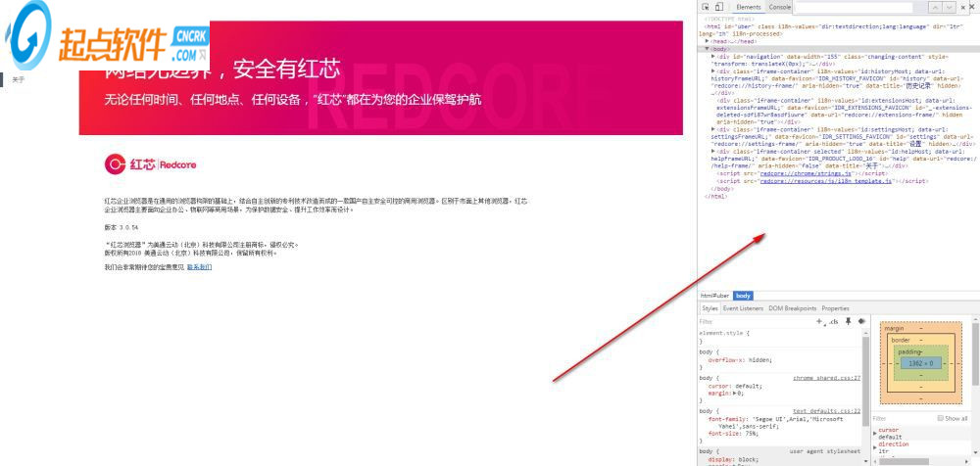Click the 网络无边界，安全有红芯 banner headline
Viewport: 980px width, 466px height.
tap(222, 70)
